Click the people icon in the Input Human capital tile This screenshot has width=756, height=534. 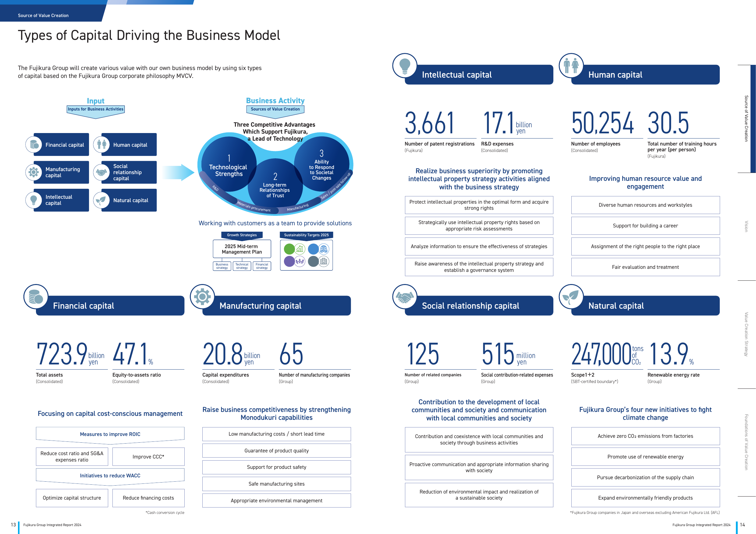tap(101, 144)
